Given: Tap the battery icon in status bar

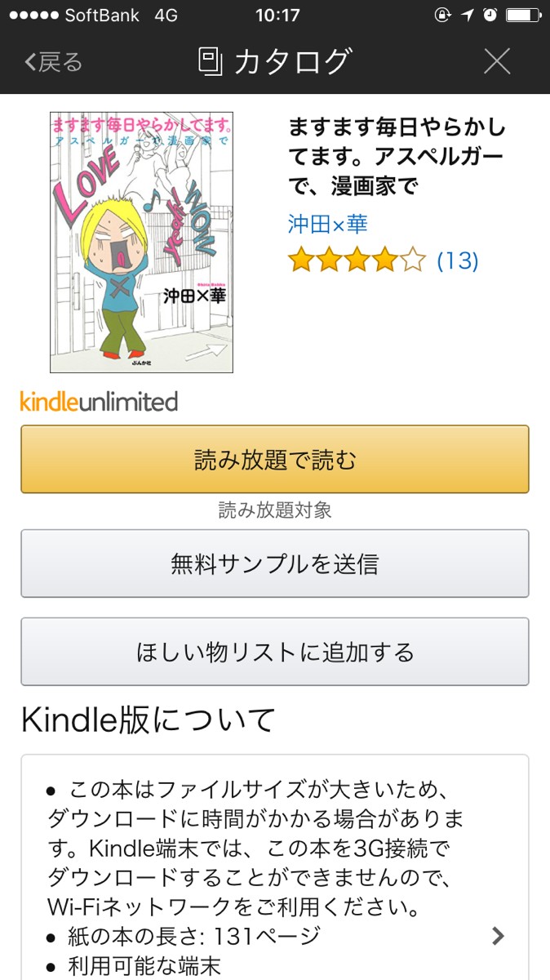Looking at the screenshot, I should 523,15.
